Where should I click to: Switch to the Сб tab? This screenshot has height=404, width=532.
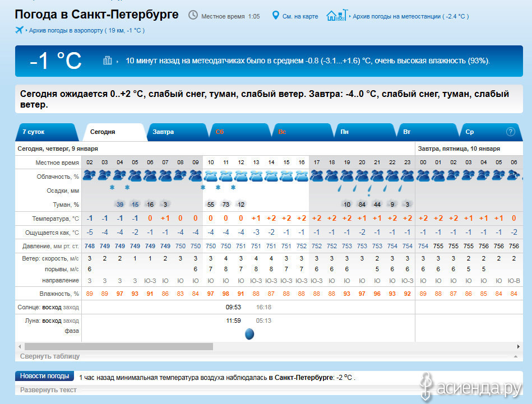click(x=239, y=132)
